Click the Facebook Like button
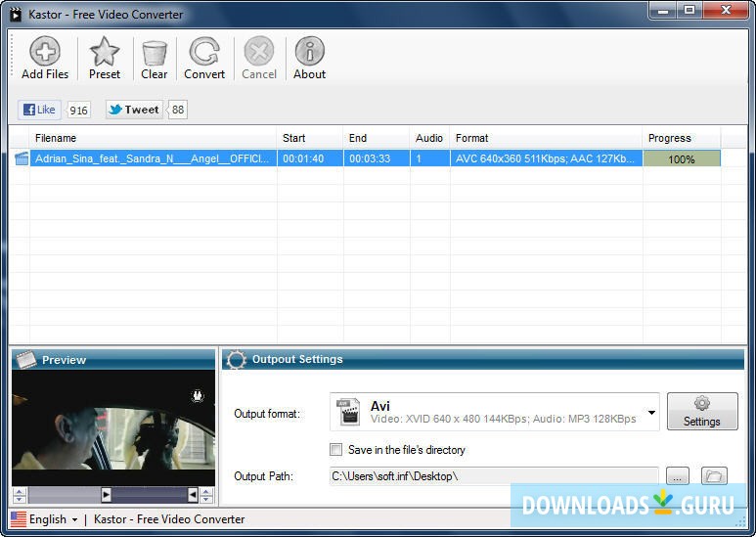The width and height of the screenshot is (756, 537). coord(39,110)
